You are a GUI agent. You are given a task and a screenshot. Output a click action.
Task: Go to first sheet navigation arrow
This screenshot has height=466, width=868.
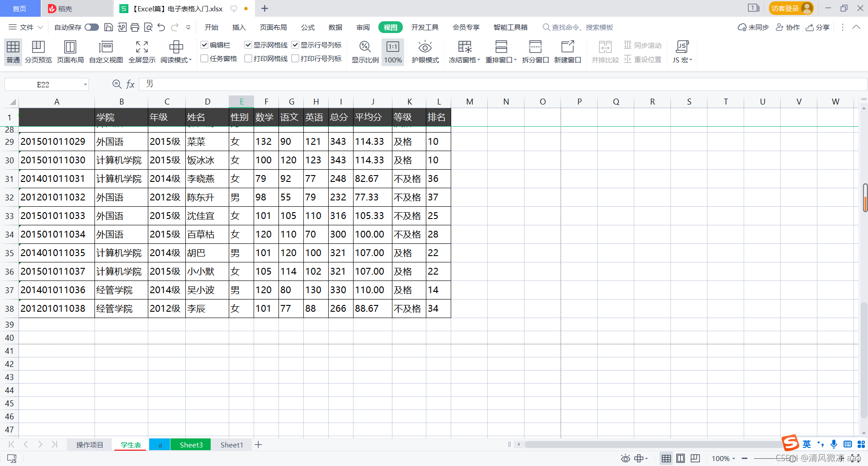[x=11, y=445]
